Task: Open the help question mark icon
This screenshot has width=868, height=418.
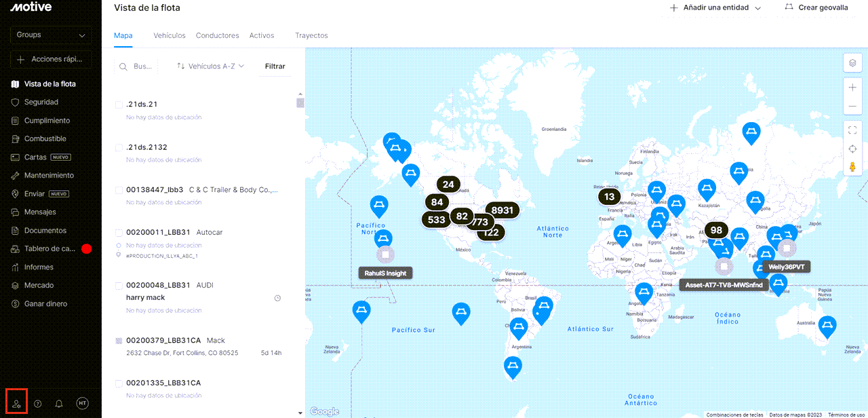Action: pyautogui.click(x=38, y=404)
